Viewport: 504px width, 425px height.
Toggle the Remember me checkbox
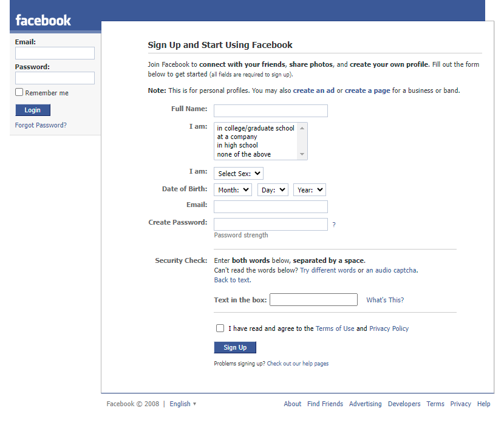point(19,92)
